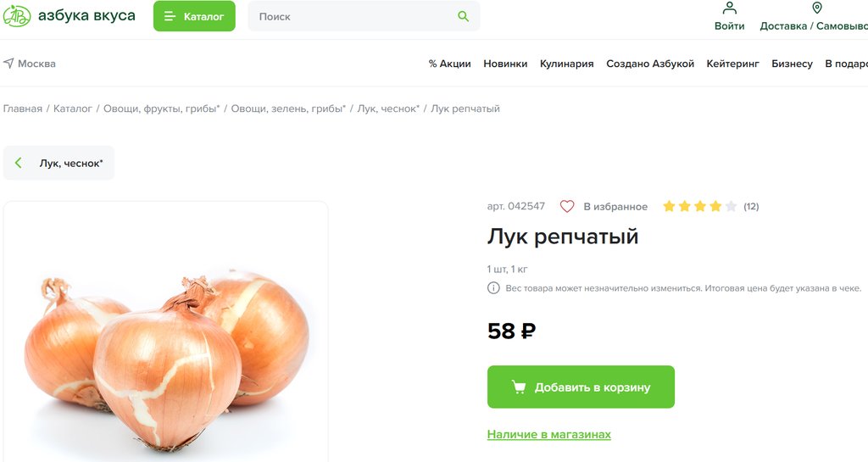Open Наличие в магазинах link
Viewport: 868px width, 462px height.
click(x=549, y=434)
